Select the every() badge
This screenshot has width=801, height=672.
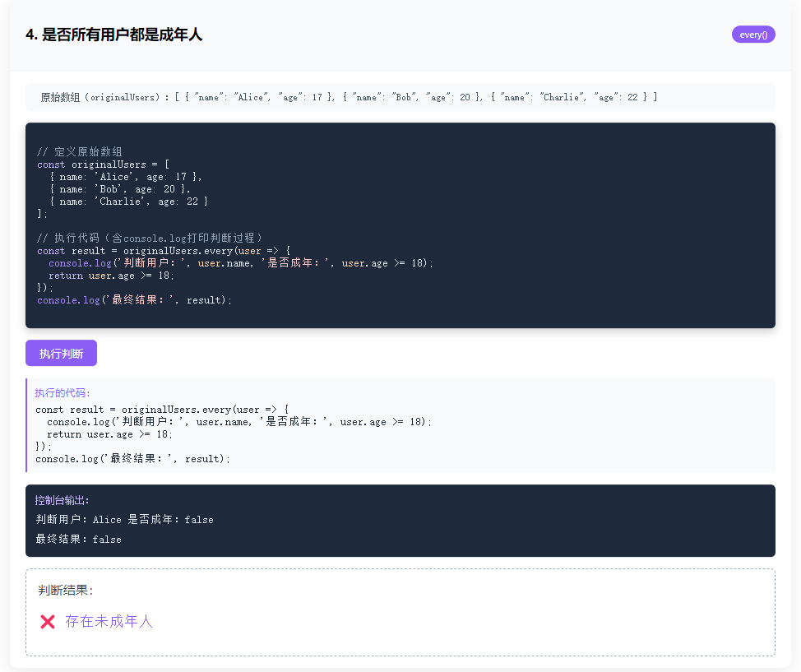tap(753, 35)
